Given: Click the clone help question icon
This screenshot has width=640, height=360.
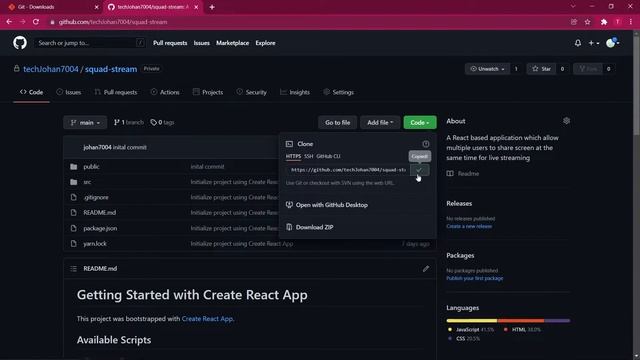Looking at the screenshot, I should (426, 144).
